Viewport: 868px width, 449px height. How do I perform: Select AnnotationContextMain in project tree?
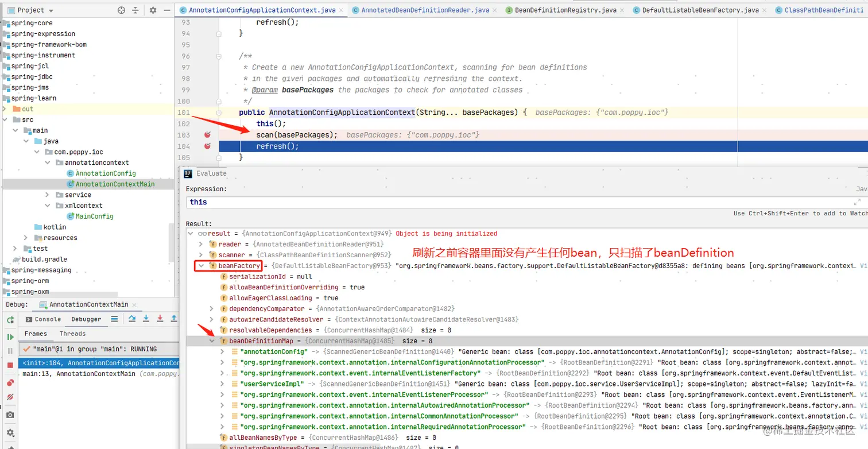point(110,184)
